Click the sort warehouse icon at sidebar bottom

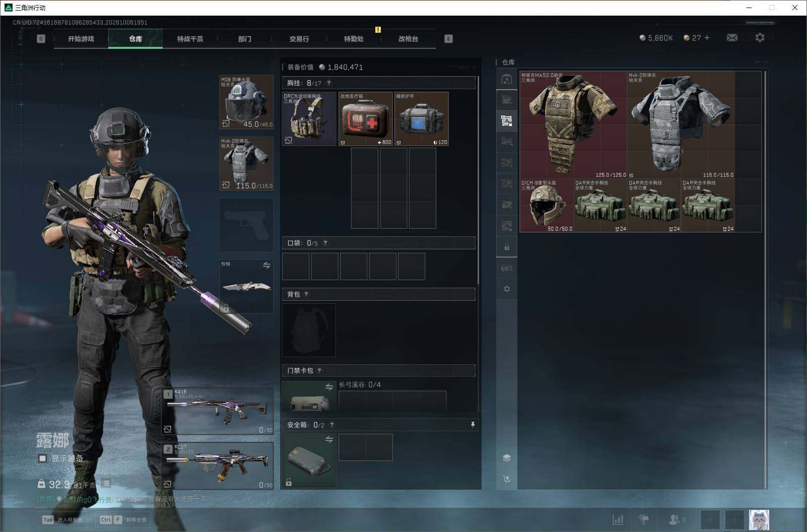tap(507, 479)
